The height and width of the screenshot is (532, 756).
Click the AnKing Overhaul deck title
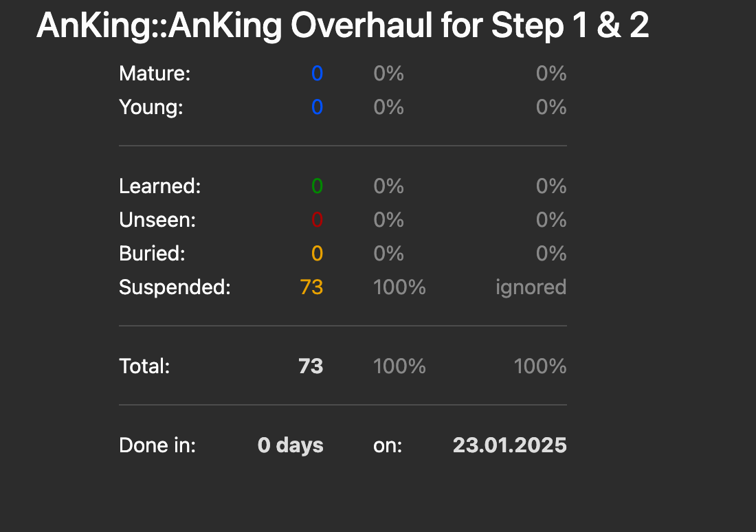click(343, 25)
